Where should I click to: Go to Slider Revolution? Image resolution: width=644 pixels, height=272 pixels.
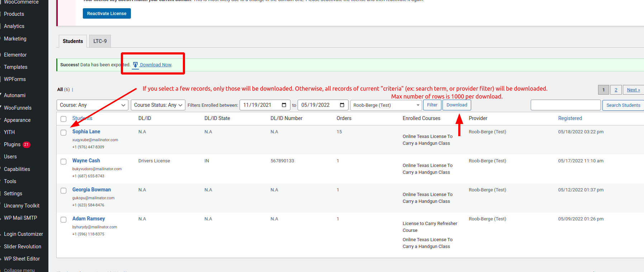23,247
